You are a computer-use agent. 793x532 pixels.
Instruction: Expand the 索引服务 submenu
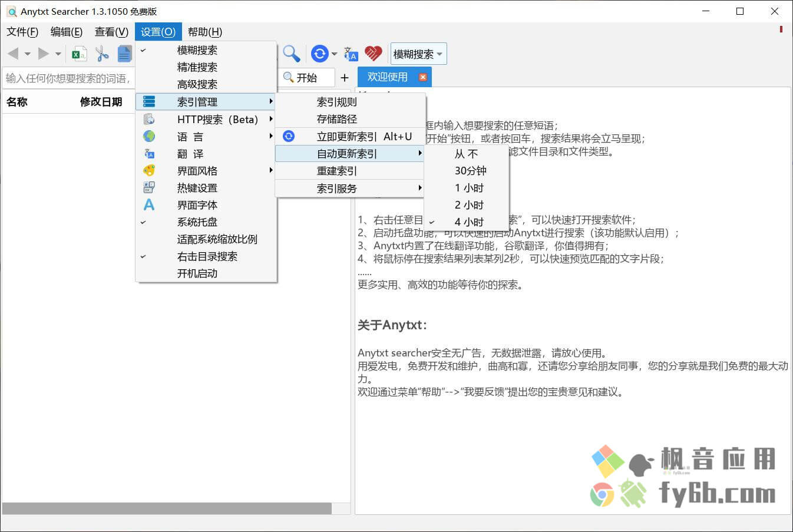(350, 189)
